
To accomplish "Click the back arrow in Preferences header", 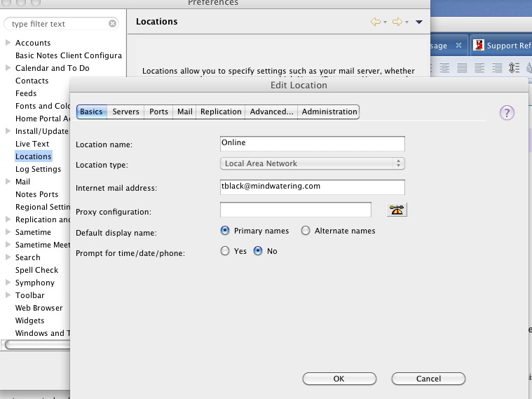I will click(x=376, y=22).
